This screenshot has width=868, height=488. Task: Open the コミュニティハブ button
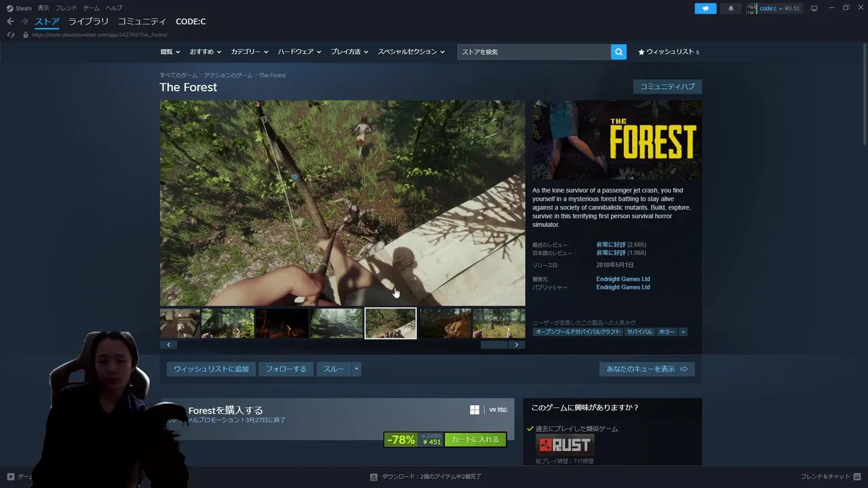coord(667,87)
